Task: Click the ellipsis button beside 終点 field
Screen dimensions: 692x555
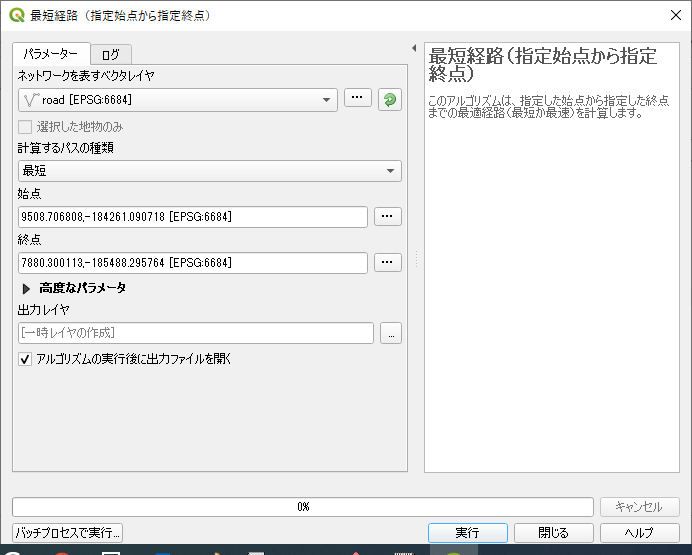Action: [387, 262]
